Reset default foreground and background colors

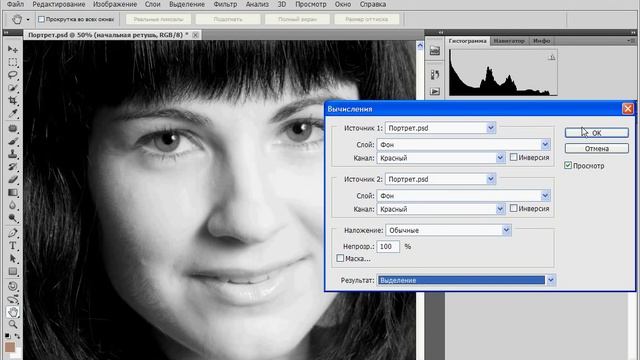(x=7, y=336)
